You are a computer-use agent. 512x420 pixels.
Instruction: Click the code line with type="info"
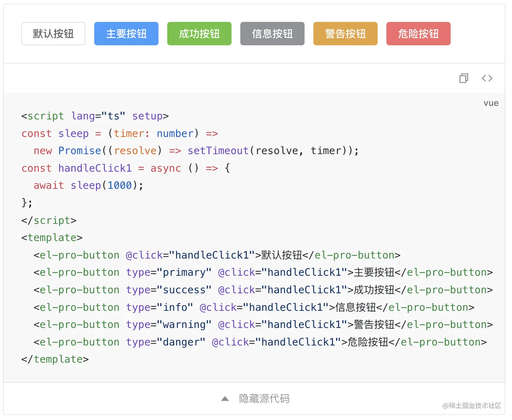254,307
